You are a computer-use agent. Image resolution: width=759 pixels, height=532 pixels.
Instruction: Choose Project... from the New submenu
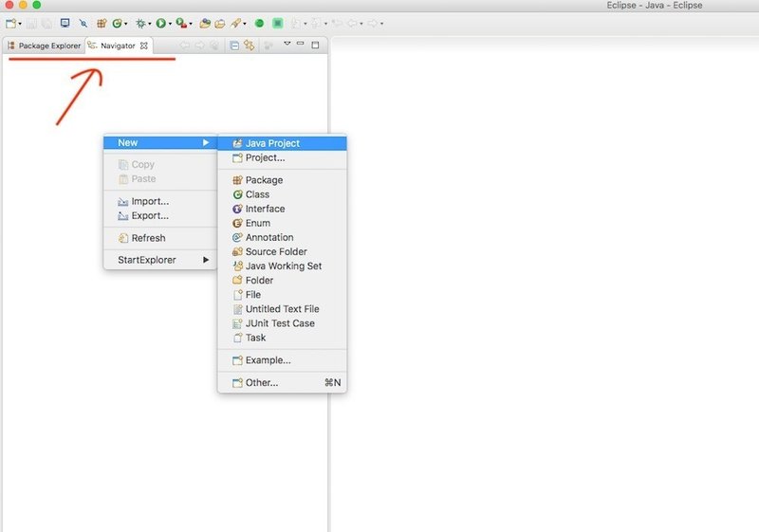(x=282, y=157)
